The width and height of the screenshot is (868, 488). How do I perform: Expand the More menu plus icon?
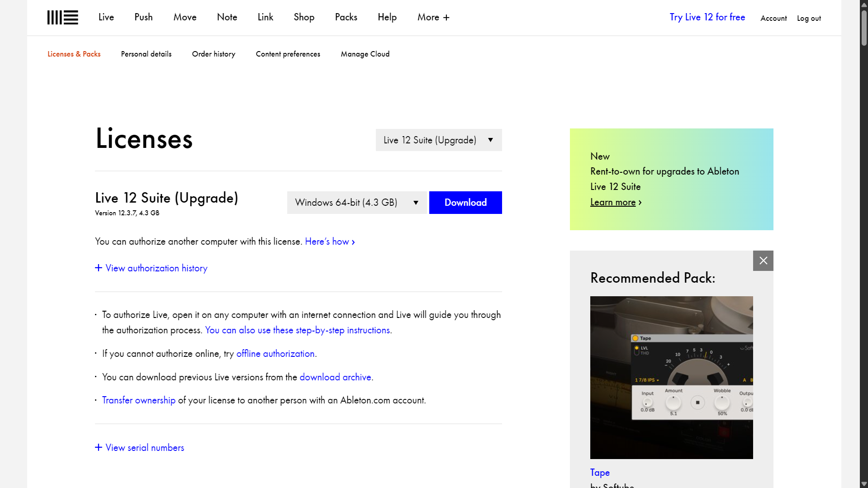(x=446, y=18)
